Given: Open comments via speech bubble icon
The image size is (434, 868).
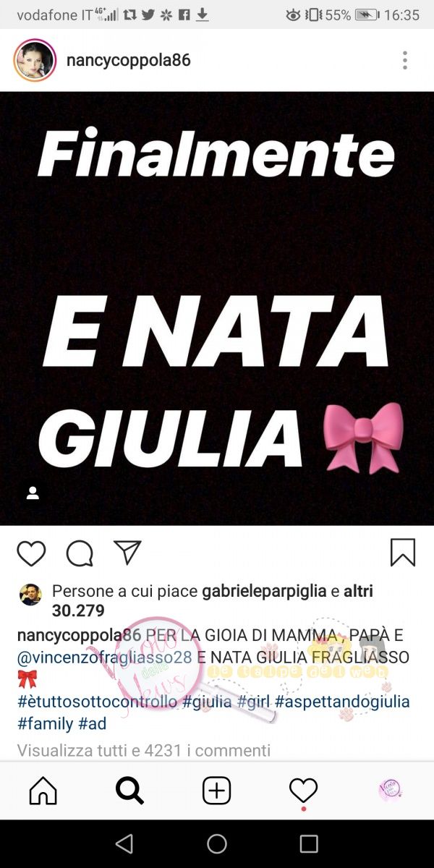Looking at the screenshot, I should (80, 554).
